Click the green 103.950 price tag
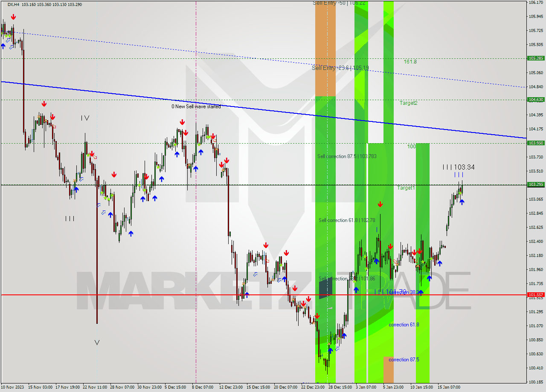The width and height of the screenshot is (546, 392). coord(536,143)
